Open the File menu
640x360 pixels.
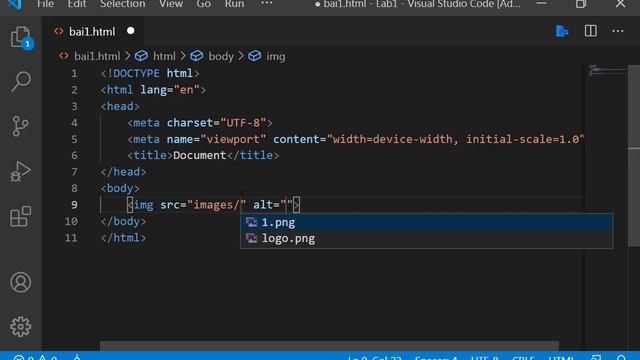pyautogui.click(x=45, y=4)
